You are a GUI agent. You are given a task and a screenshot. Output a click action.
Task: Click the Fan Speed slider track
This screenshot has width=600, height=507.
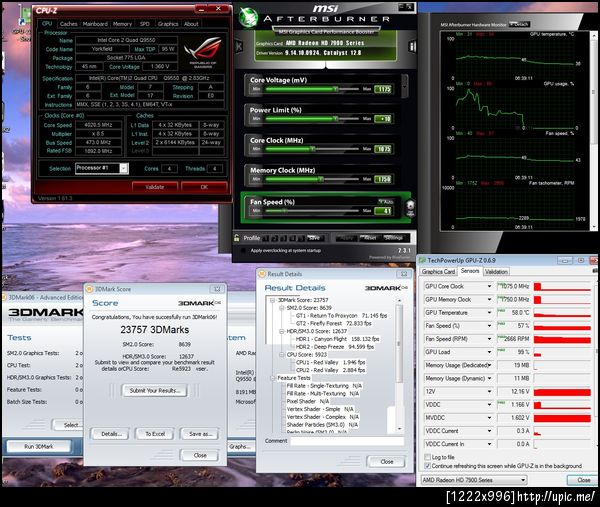pos(312,211)
